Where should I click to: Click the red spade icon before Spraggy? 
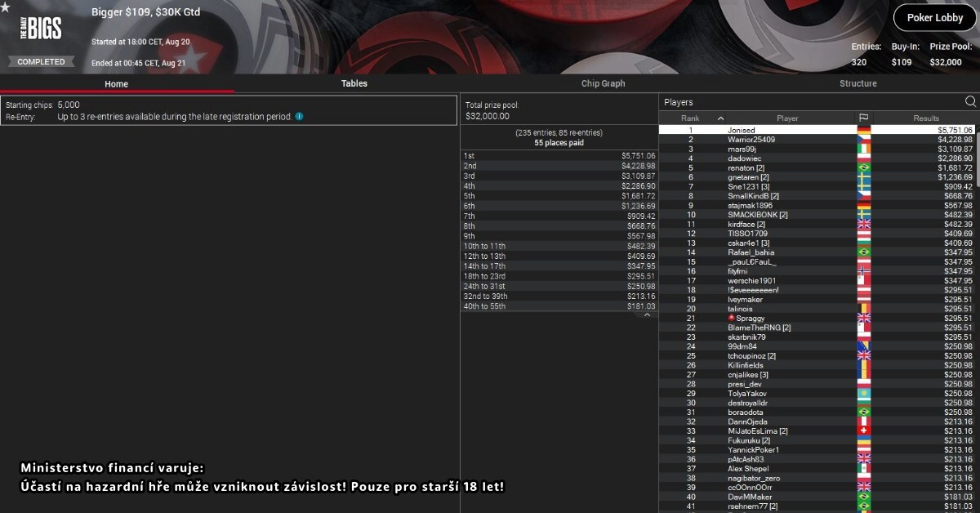coord(732,319)
